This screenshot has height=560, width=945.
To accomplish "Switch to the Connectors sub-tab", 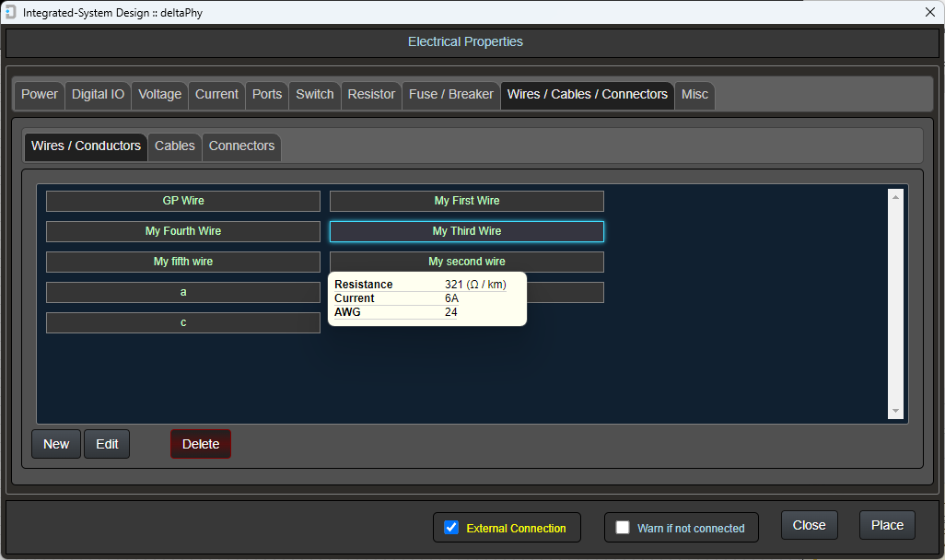I will pos(241,146).
